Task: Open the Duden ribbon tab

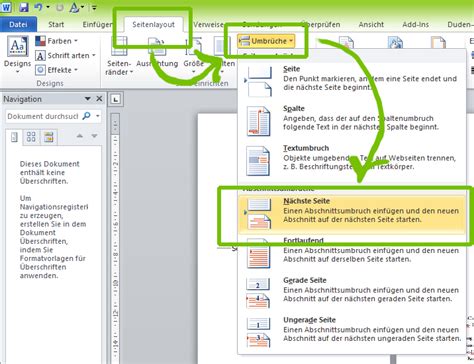Action: pos(460,24)
